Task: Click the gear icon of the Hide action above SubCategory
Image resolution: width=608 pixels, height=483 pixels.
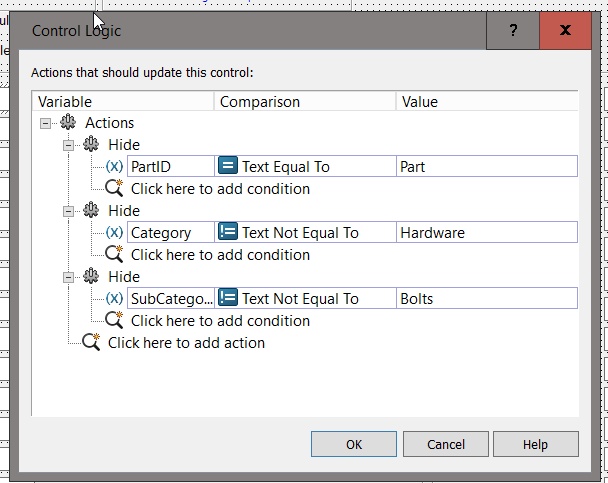Action: click(x=91, y=276)
